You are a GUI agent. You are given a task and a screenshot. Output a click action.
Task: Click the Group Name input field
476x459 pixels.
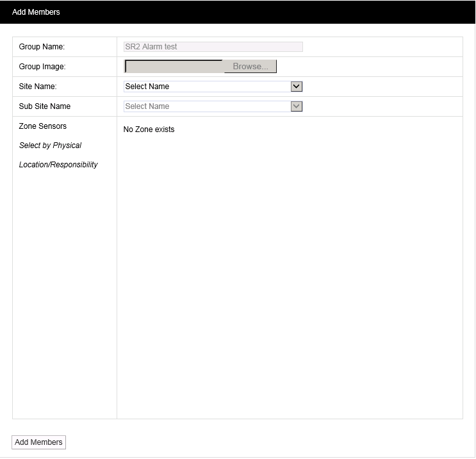click(213, 47)
